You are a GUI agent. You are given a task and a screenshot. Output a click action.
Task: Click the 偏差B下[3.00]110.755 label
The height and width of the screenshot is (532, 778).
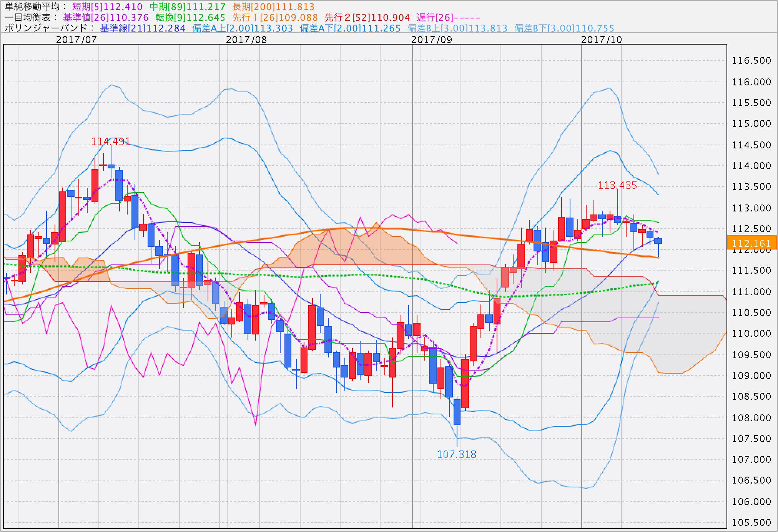point(564,28)
